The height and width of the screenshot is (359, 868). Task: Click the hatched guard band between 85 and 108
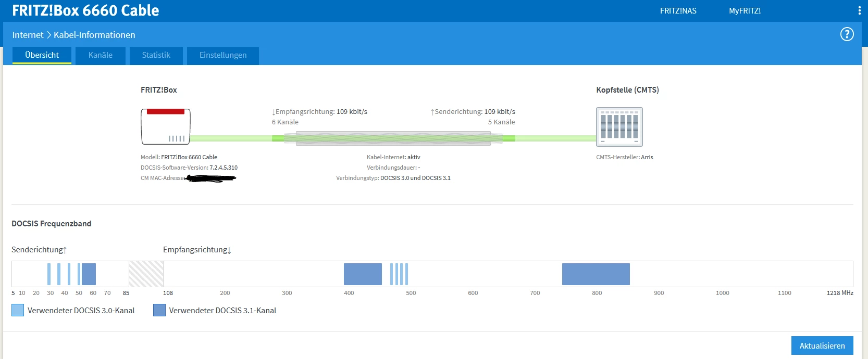(x=146, y=274)
